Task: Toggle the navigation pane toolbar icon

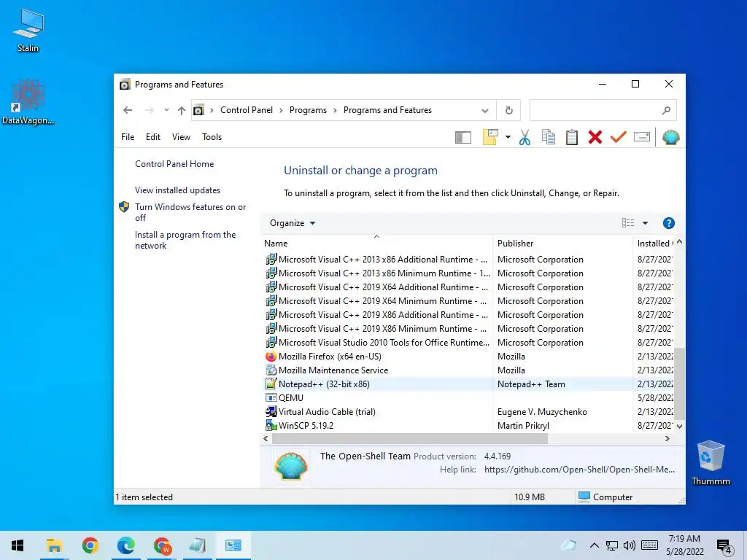Action: click(x=463, y=138)
